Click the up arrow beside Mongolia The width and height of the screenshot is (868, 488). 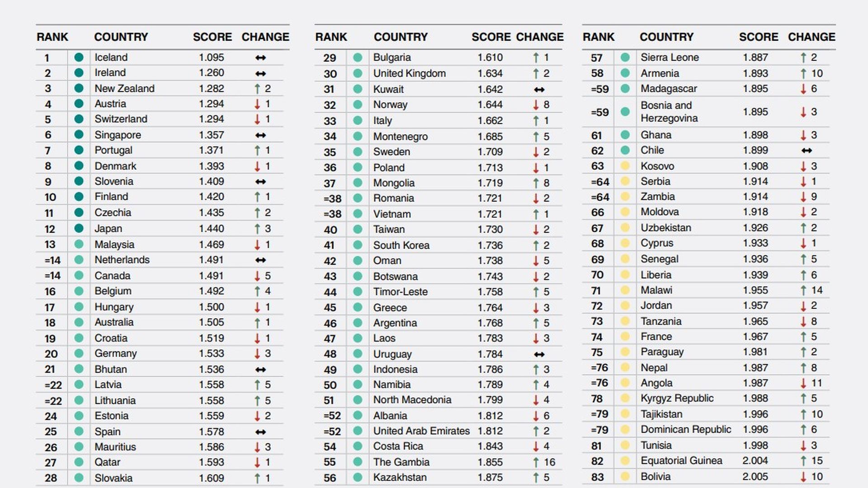[x=535, y=183]
